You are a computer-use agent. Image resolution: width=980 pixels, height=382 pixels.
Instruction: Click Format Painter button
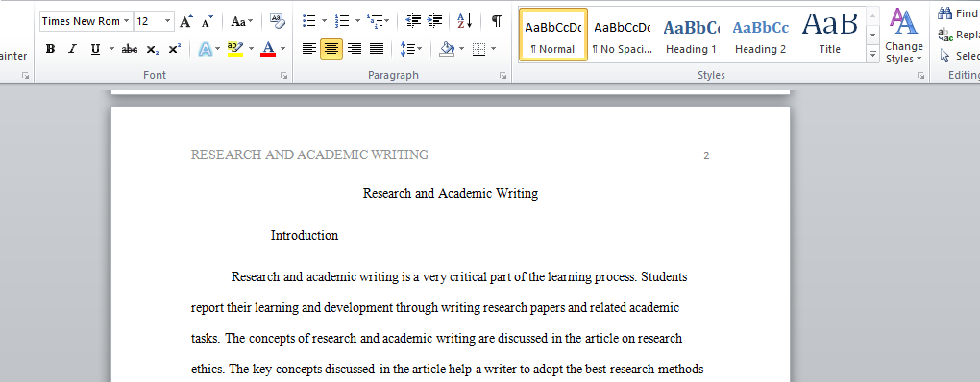pos(13,57)
